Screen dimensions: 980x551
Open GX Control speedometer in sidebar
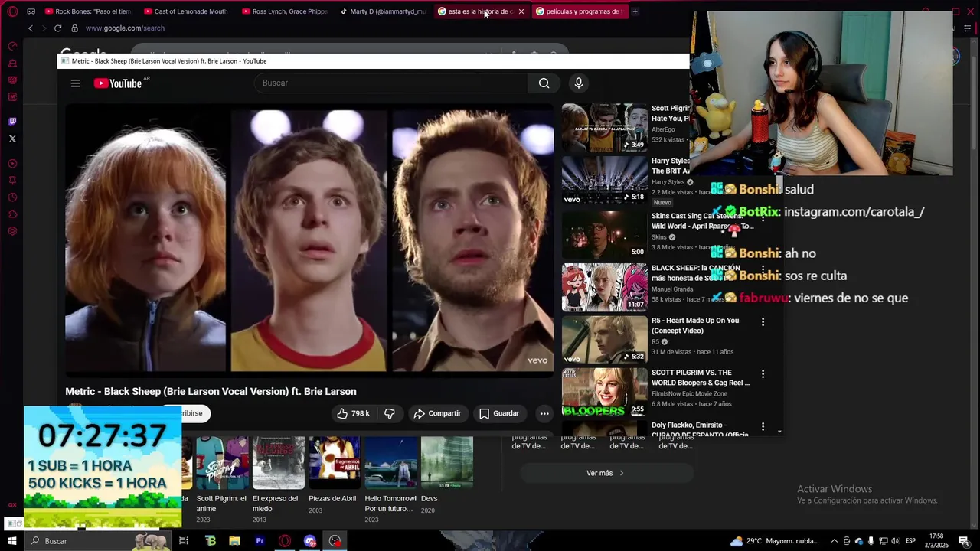pyautogui.click(x=12, y=46)
